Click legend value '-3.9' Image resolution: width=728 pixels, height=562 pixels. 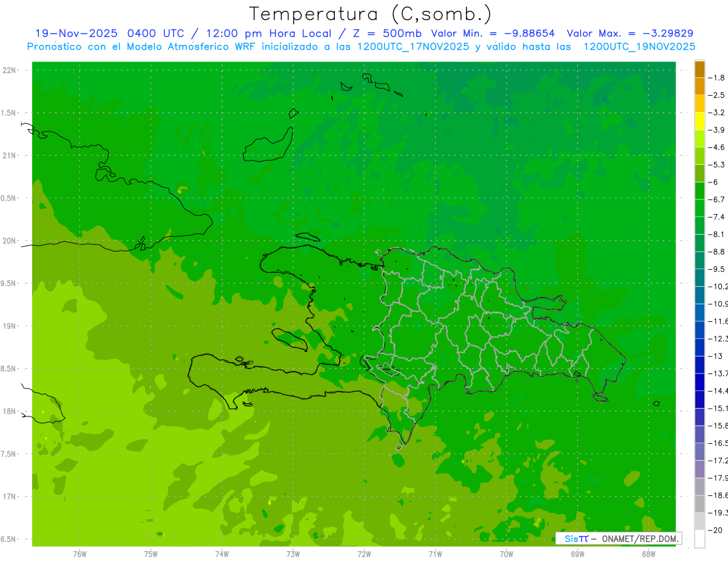coord(718,130)
